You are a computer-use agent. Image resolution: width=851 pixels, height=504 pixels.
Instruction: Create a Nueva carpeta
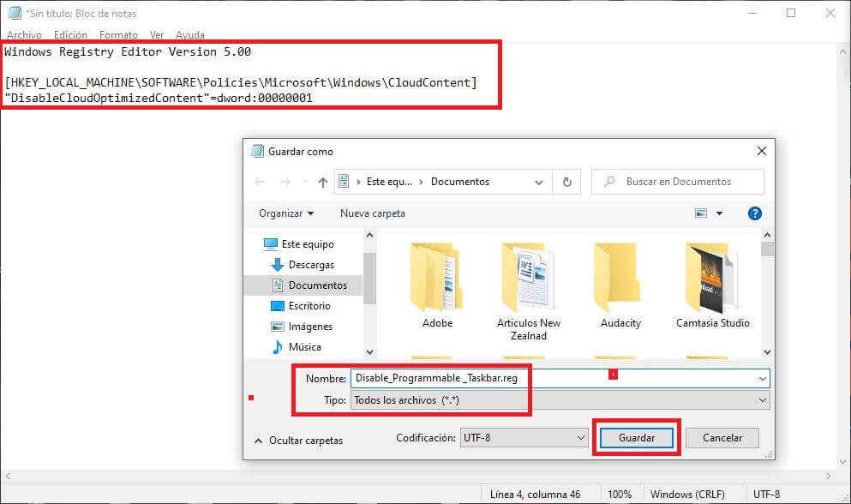pos(372,213)
